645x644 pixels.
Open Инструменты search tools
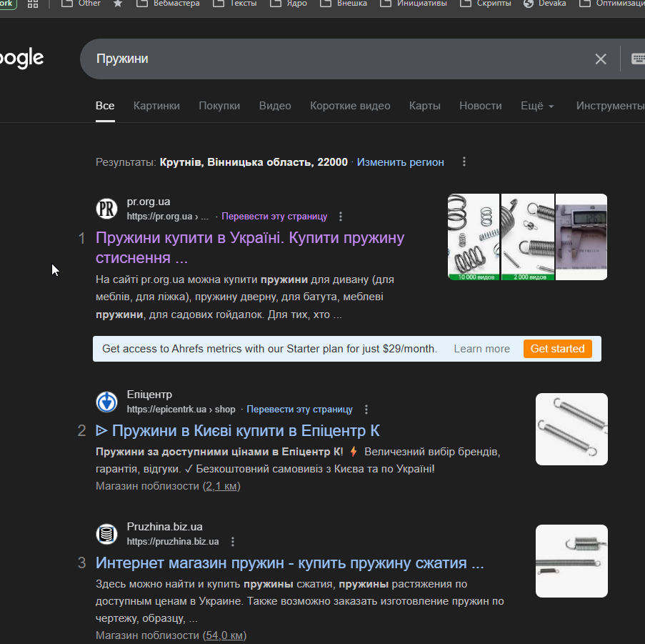point(611,106)
